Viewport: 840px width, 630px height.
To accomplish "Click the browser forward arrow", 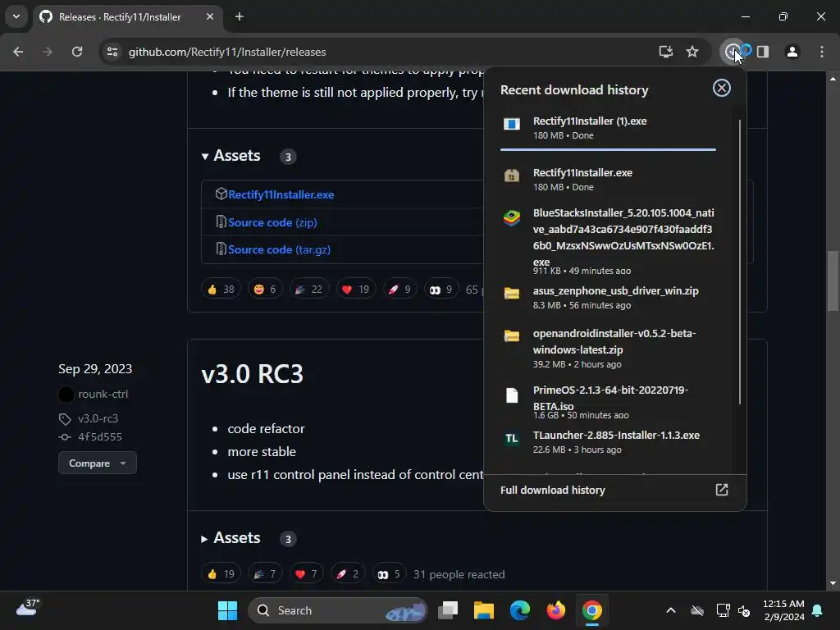I will [48, 52].
